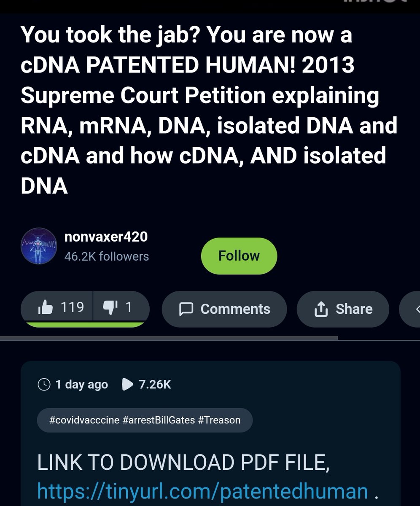Tap the 46.2K followers count
Viewport: 420px width, 506px height.
tap(106, 256)
